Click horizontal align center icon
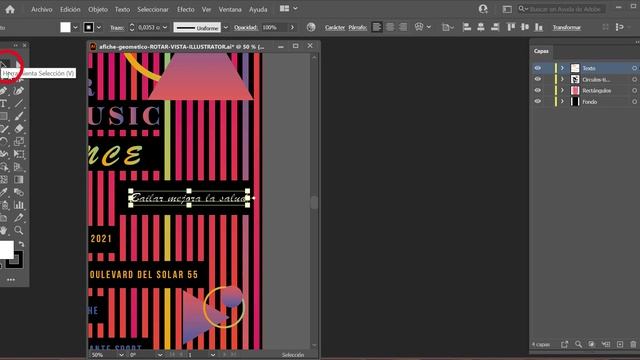Screen dimensions: 640x360 (x=481, y=27)
